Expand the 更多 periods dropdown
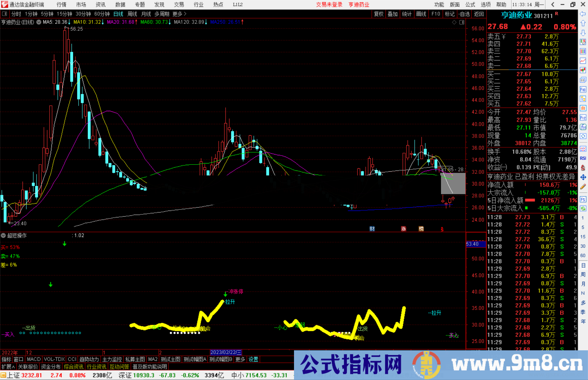Screen dimensions: 588x380 point(178,14)
